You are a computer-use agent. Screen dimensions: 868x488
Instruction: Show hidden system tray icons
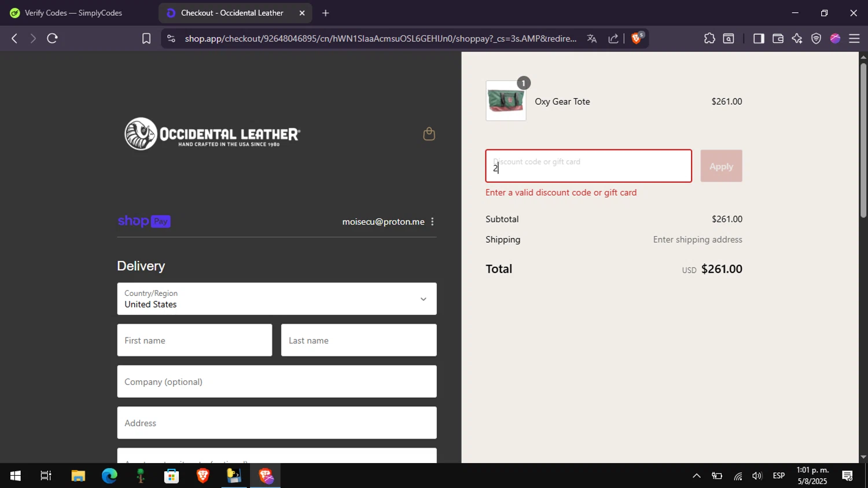697,476
